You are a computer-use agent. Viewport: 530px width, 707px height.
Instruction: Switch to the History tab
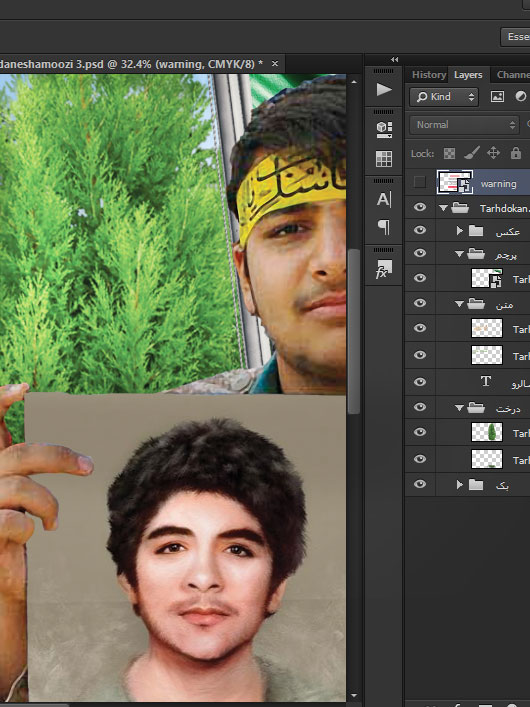pos(429,75)
